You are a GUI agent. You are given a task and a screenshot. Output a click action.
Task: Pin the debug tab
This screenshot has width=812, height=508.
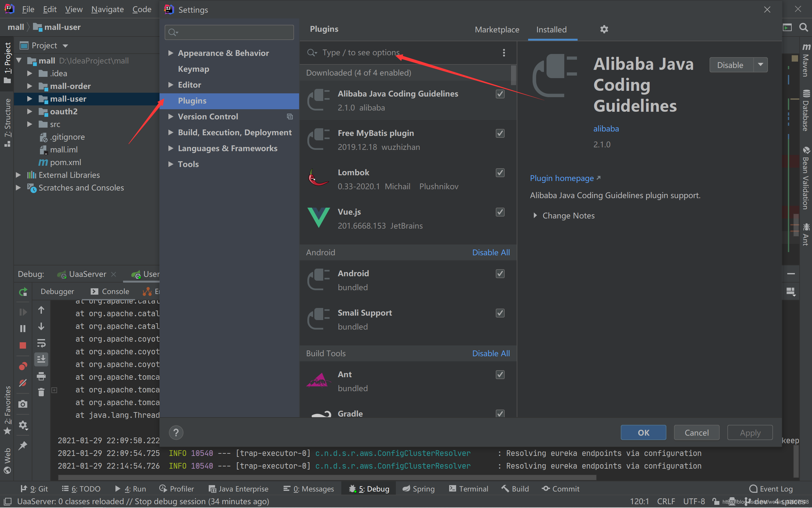[23, 446]
